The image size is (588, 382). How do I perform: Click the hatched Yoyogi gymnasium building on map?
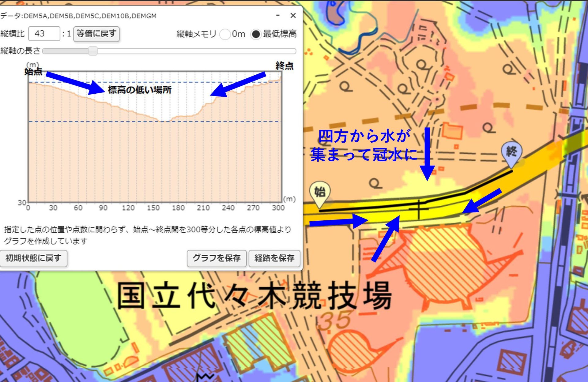[x=446, y=265]
